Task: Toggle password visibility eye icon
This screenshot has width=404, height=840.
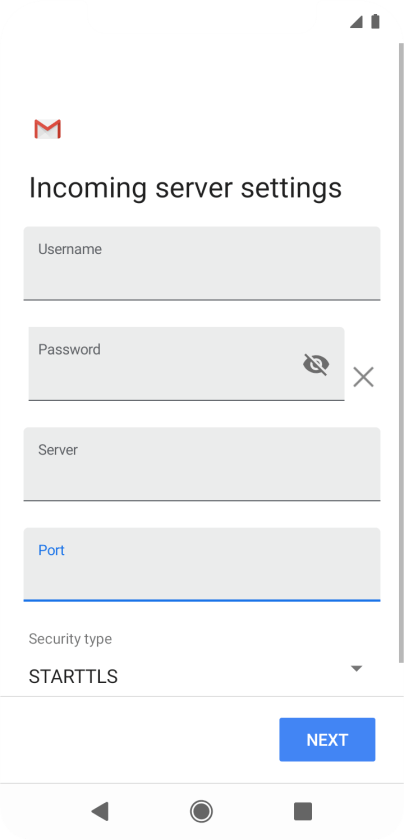Action: click(x=316, y=364)
